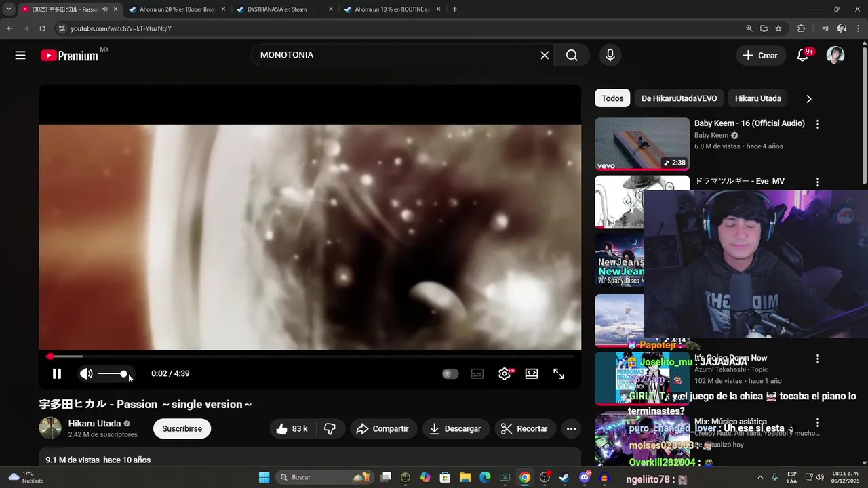Viewport: 868px width, 488px height.
Task: Pause the video playback
Action: click(57, 373)
